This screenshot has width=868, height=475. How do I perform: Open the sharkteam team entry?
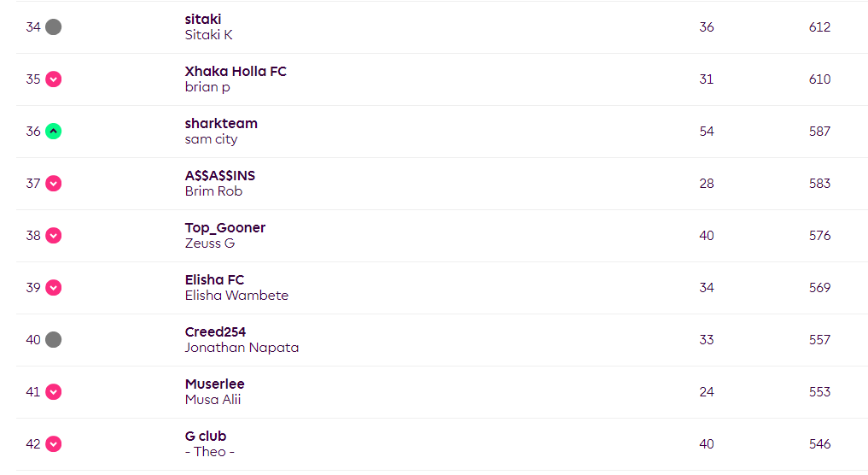[221, 123]
